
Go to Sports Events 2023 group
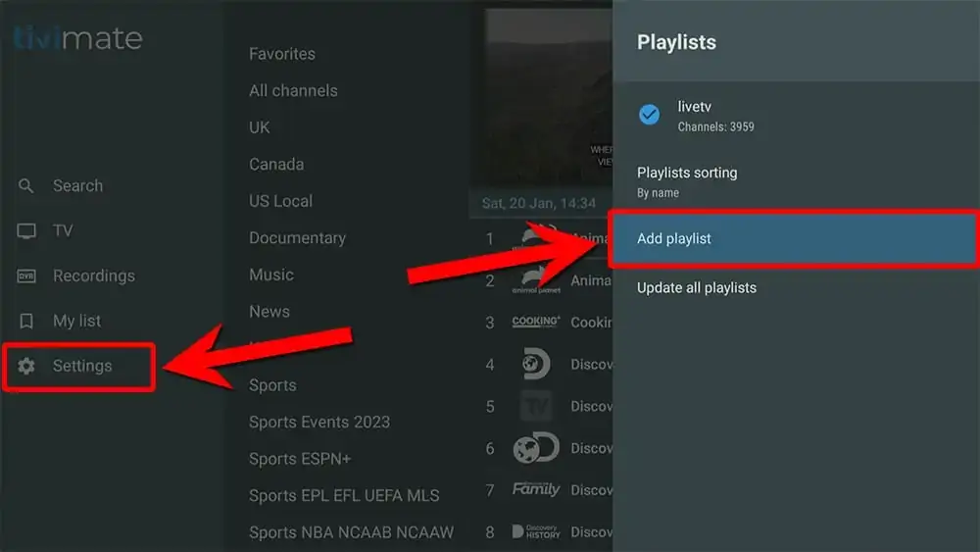(x=319, y=423)
